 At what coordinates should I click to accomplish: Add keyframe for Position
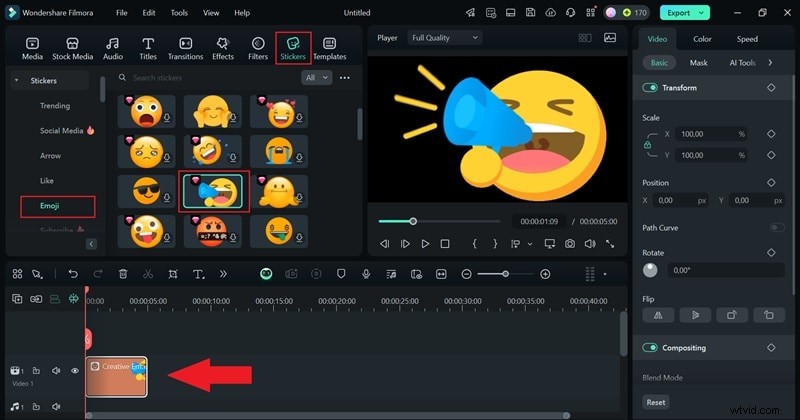pos(771,182)
